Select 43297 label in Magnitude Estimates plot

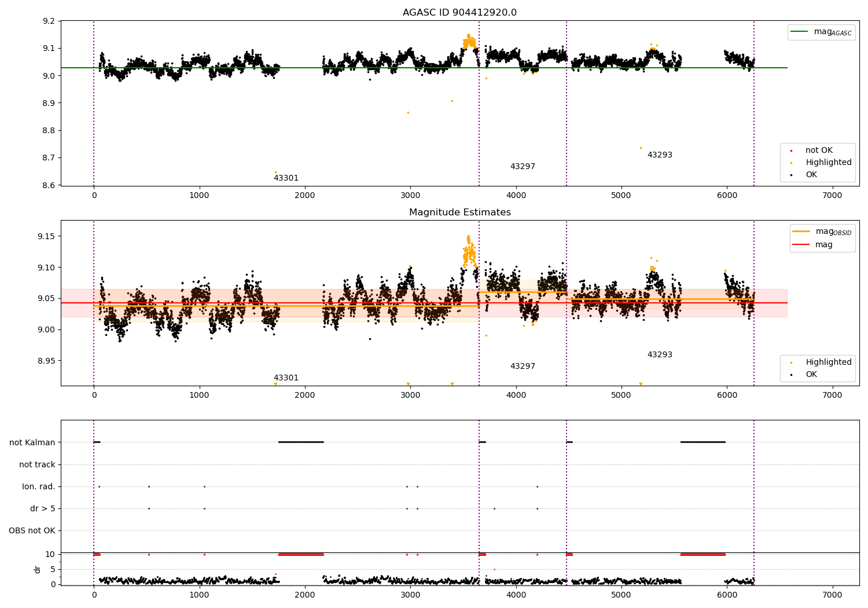point(523,367)
